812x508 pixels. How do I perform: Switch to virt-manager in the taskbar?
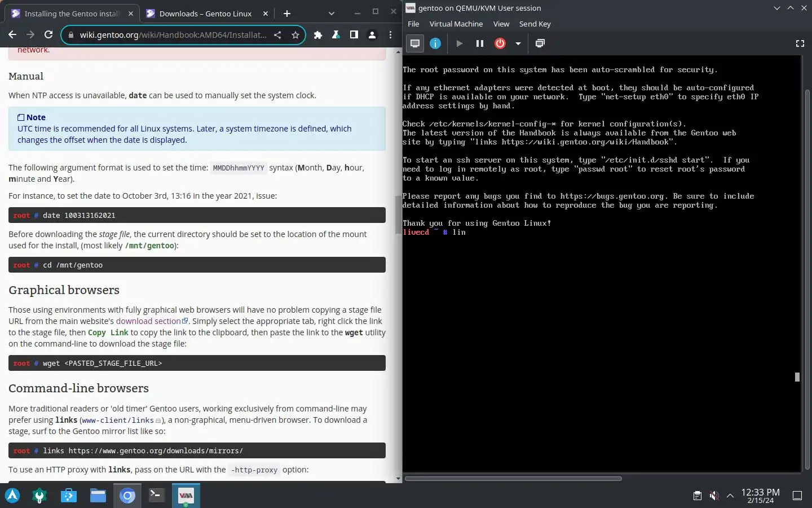pyautogui.click(x=186, y=496)
